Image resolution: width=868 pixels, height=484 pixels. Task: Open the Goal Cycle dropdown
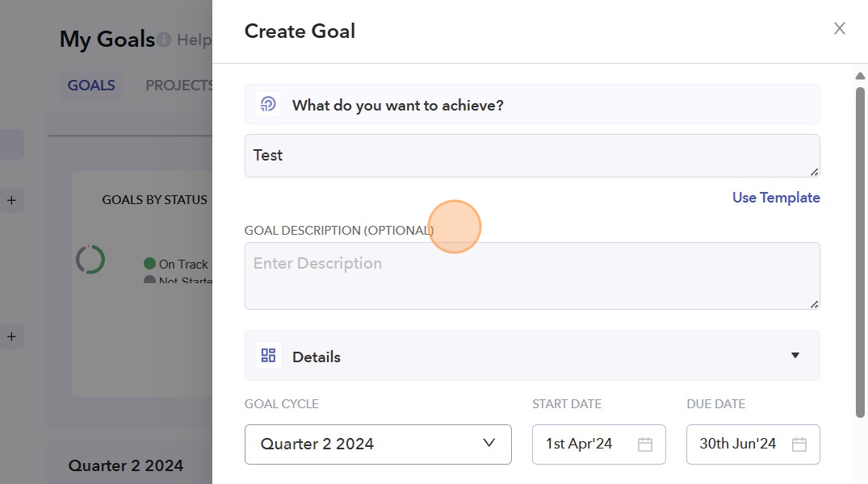378,444
